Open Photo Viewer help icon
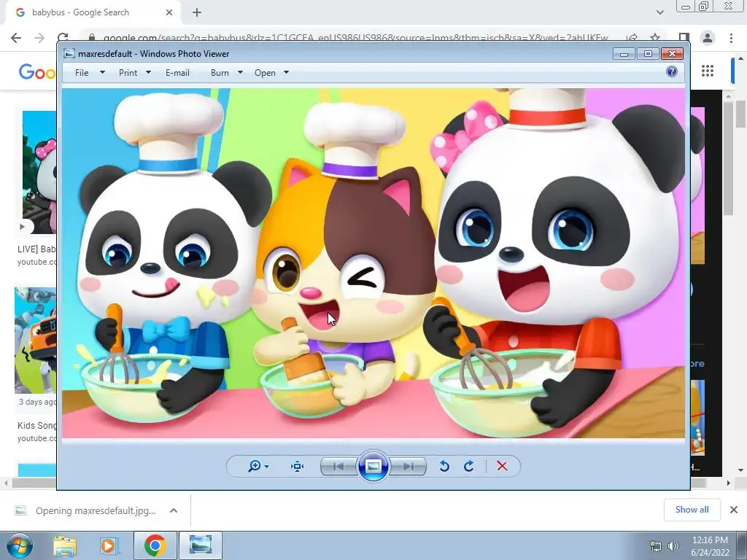The image size is (747, 560). coord(672,72)
